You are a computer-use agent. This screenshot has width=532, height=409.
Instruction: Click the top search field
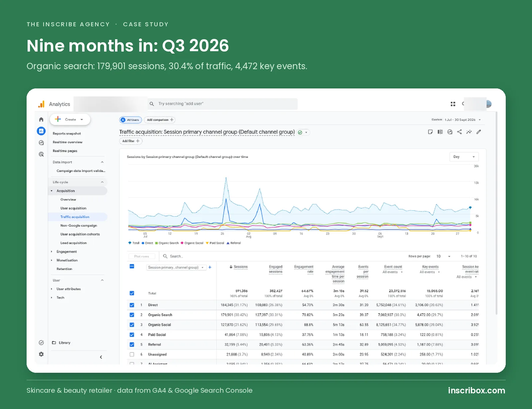click(223, 104)
